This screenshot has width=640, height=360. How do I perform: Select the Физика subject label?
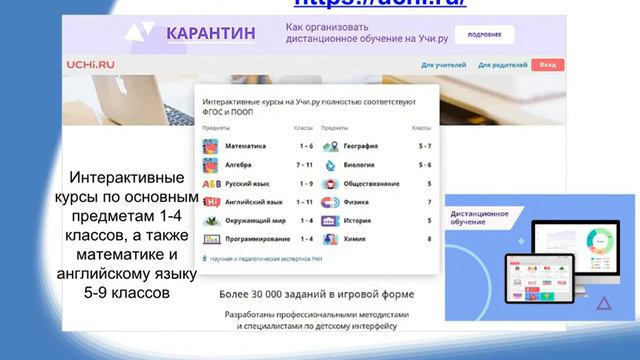(x=356, y=202)
